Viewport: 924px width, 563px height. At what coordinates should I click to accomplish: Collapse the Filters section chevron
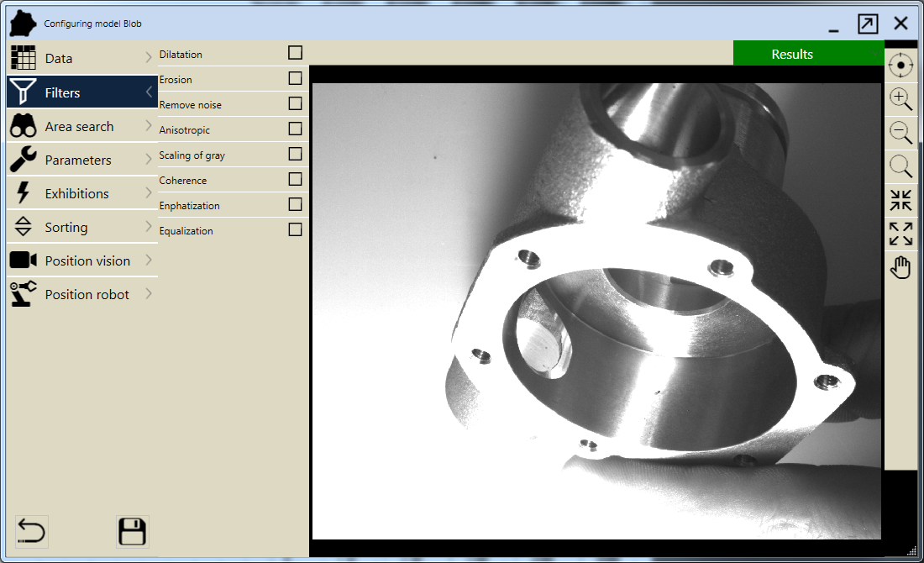click(x=149, y=92)
